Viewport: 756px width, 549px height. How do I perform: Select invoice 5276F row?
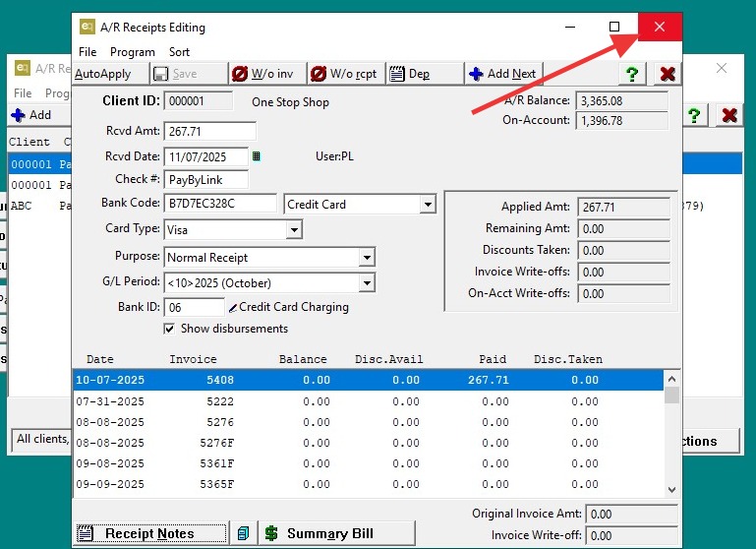369,443
